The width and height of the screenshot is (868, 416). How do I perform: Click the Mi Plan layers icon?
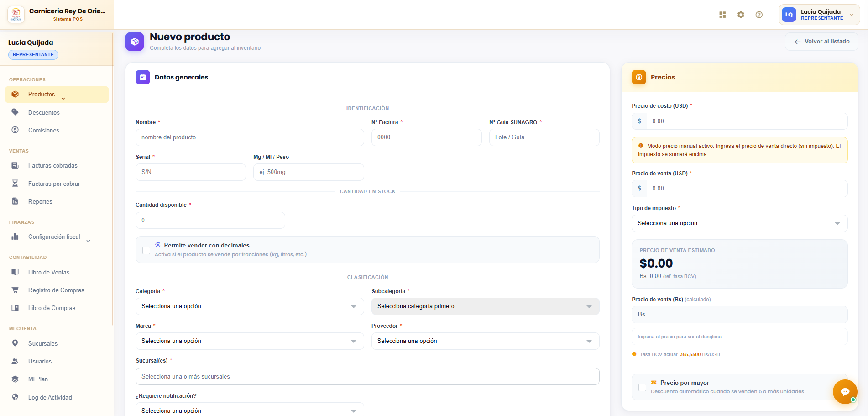coord(15,379)
